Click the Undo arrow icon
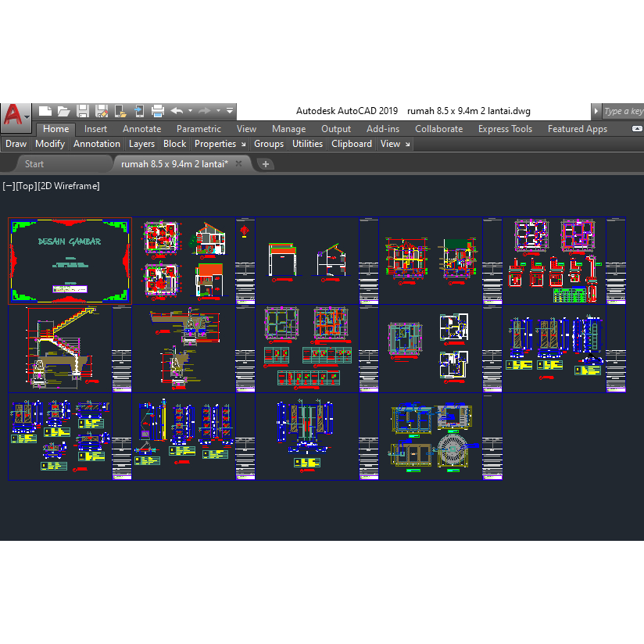 coord(177,111)
